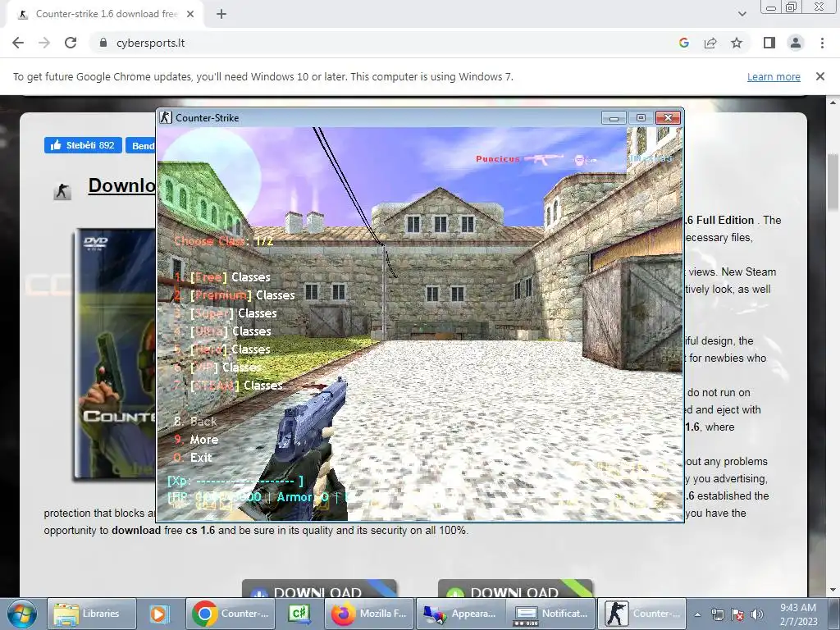Screen dimensions: 840x630
Task: Click the Facebook like button showing 892
Action: coord(83,145)
